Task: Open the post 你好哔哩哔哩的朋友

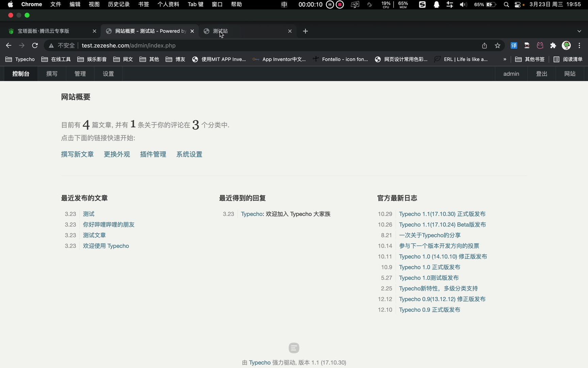Action: pos(109,225)
